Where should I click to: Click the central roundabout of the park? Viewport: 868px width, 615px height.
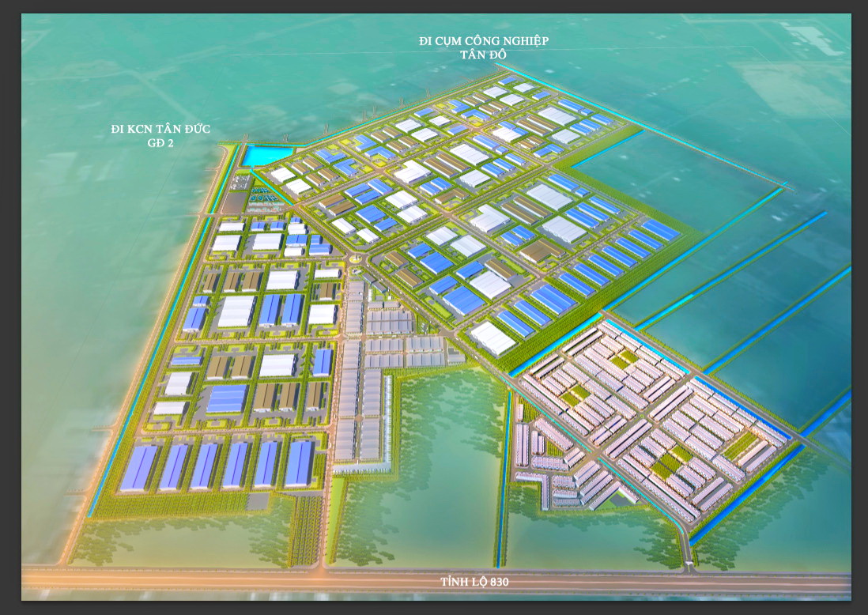point(354,258)
